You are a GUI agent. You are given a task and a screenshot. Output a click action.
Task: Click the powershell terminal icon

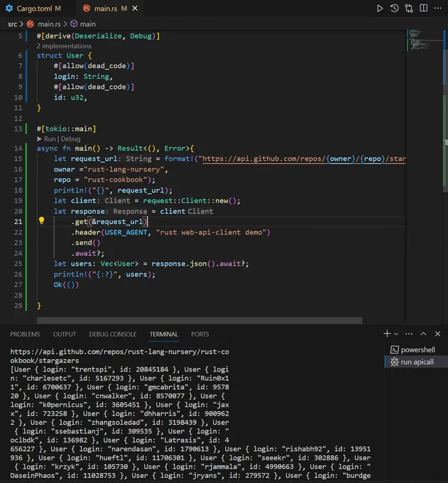pos(395,349)
